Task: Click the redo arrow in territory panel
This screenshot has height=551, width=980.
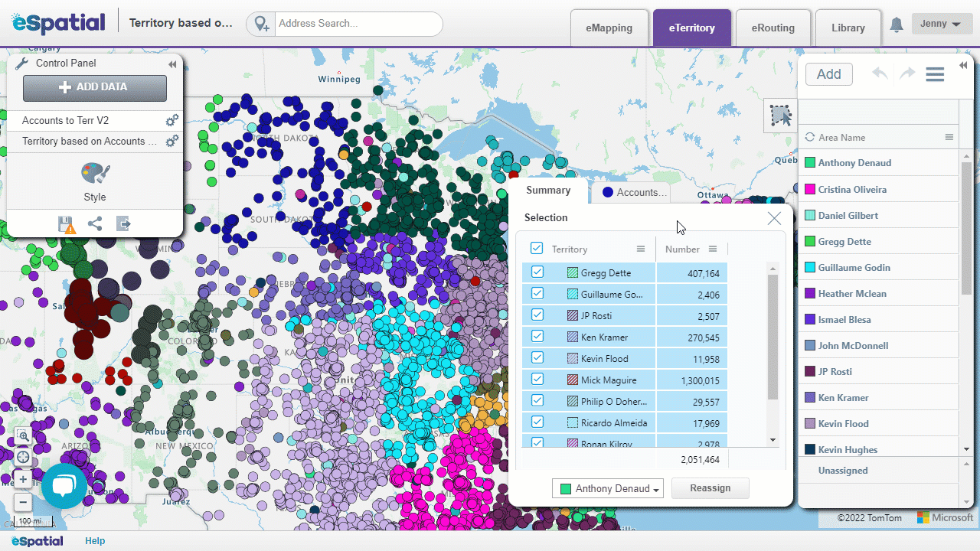Action: pyautogui.click(x=907, y=73)
